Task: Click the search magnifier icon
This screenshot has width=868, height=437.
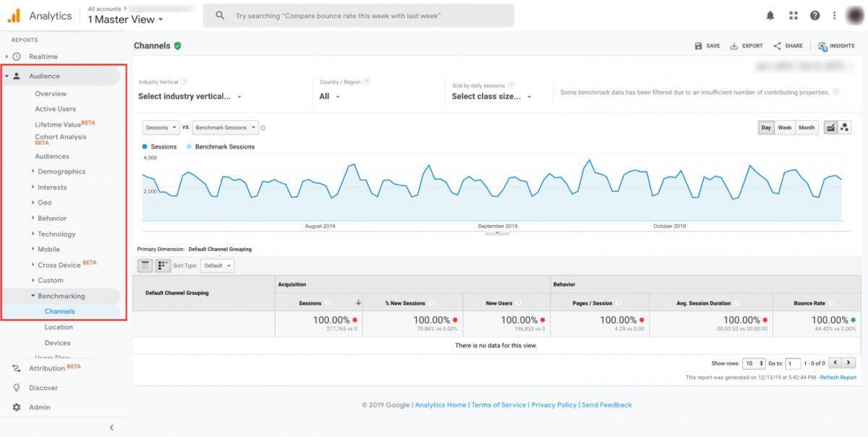Action: click(221, 15)
